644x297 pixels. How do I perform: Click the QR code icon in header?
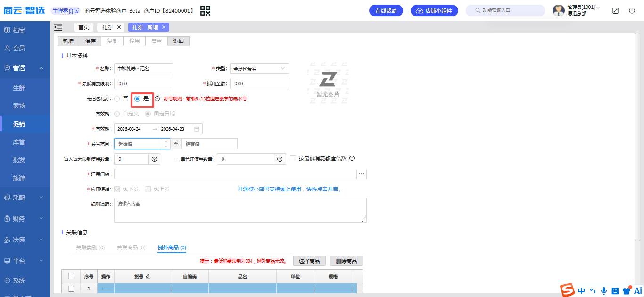coord(205,10)
